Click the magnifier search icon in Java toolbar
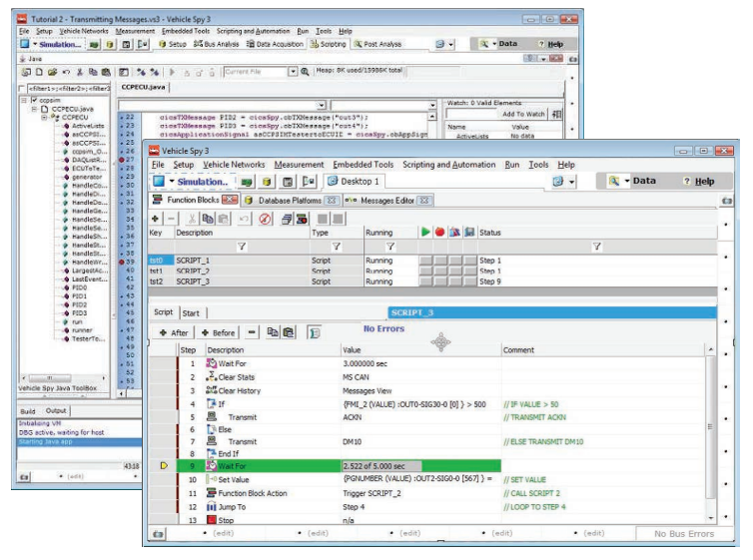Screen dimensions: 753x560 click(x=305, y=72)
